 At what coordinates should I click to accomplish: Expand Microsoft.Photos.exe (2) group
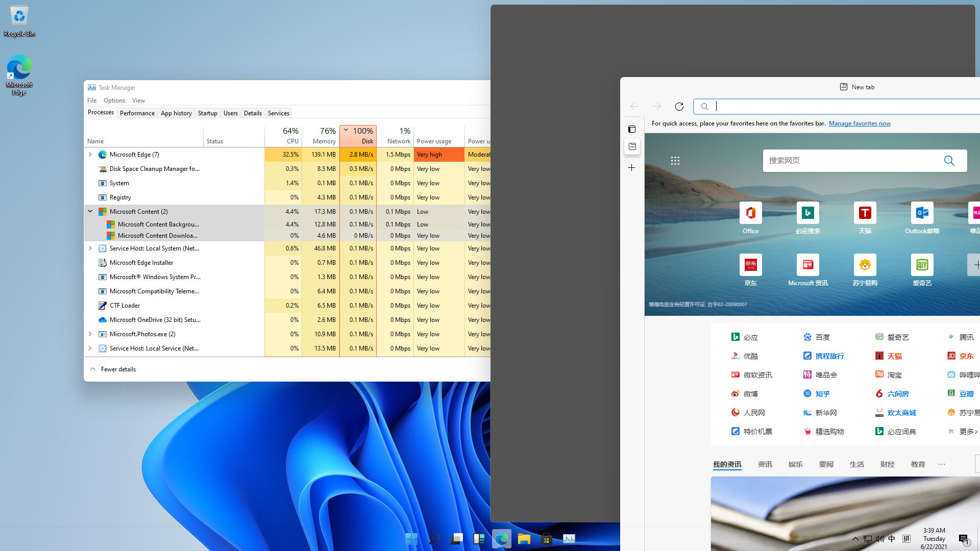[x=90, y=334]
